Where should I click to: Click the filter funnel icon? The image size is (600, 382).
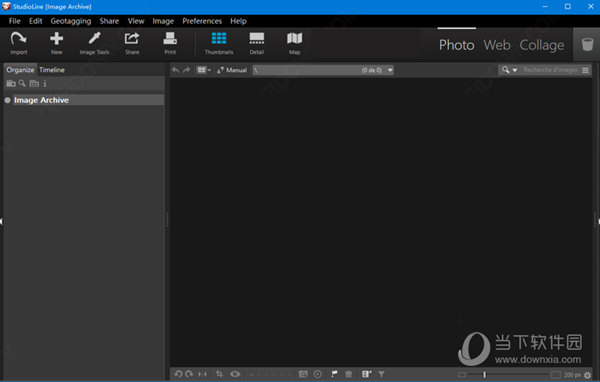tap(381, 374)
